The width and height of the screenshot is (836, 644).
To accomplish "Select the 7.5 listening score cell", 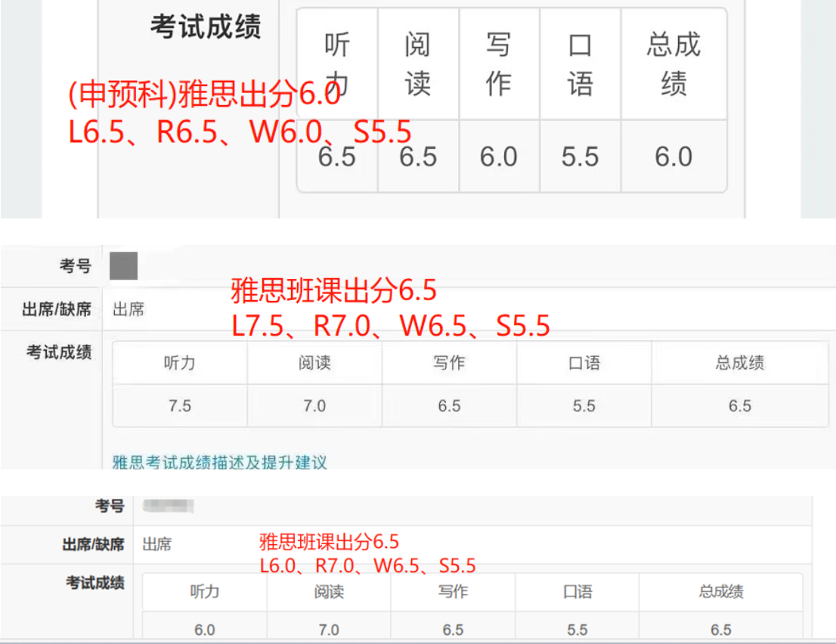I will [x=180, y=406].
